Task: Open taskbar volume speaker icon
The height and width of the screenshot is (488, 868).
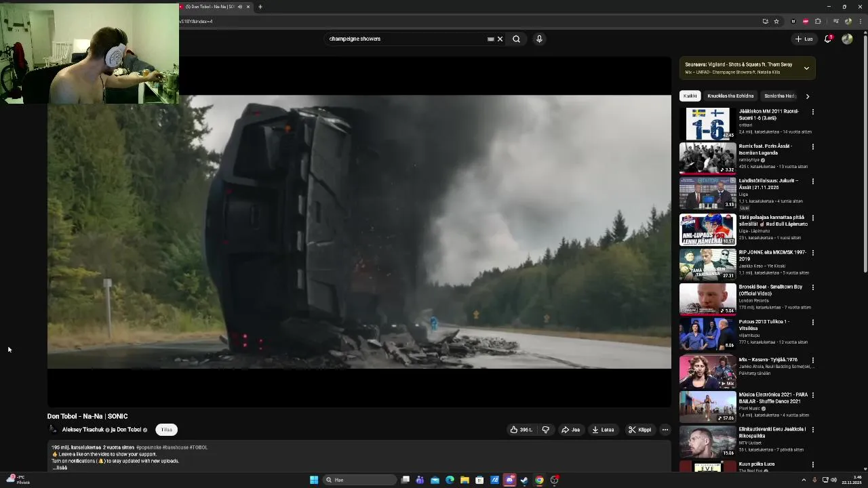Action: [833, 480]
